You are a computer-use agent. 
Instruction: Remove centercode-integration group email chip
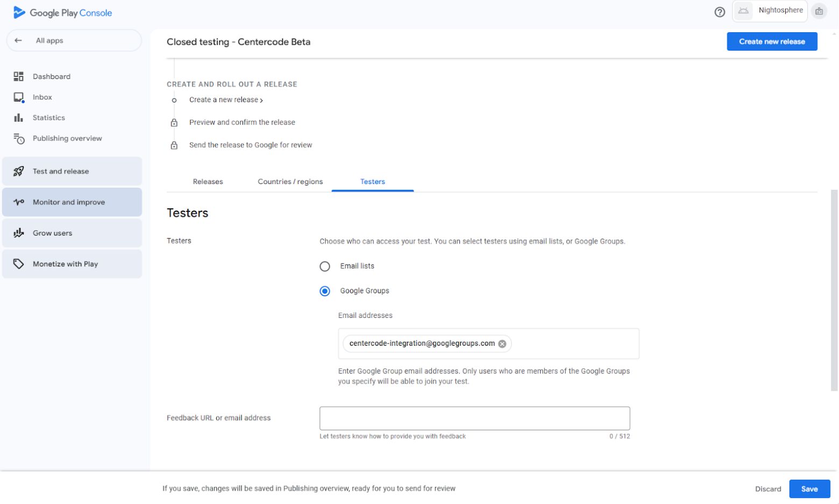pos(502,344)
